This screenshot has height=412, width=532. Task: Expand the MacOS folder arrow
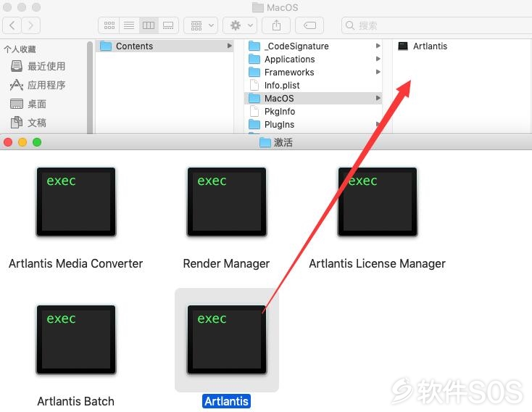(x=378, y=98)
